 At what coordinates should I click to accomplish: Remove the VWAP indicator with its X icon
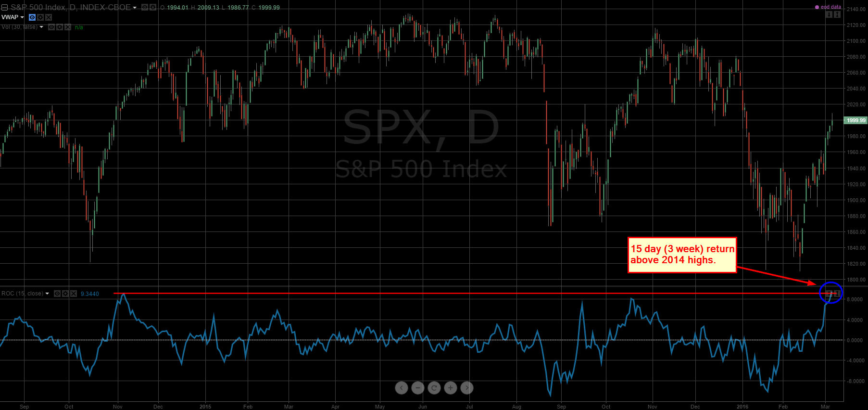[x=49, y=17]
